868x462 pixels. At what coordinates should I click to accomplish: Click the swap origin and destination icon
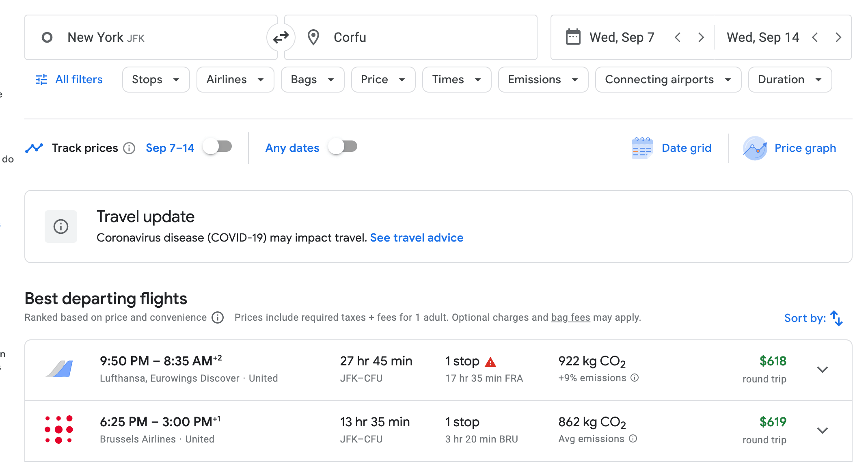(x=281, y=37)
